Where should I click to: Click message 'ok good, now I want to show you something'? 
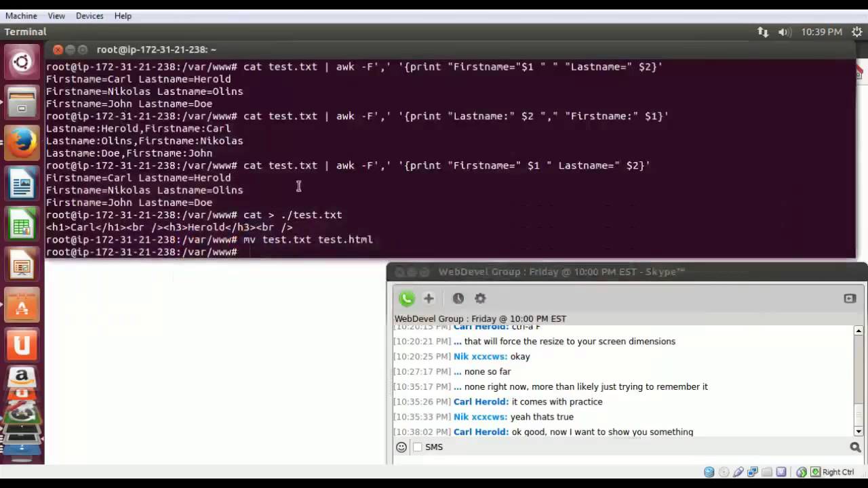(602, 432)
